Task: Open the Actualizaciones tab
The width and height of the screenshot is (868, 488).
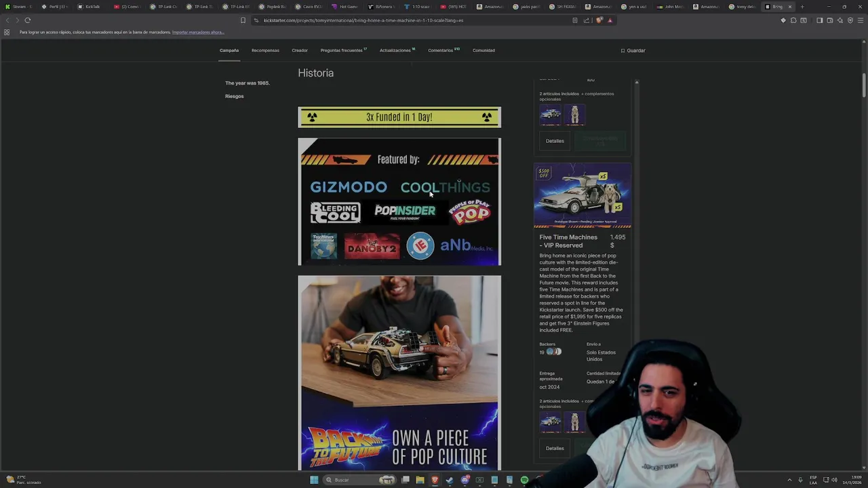Action: pyautogui.click(x=397, y=50)
